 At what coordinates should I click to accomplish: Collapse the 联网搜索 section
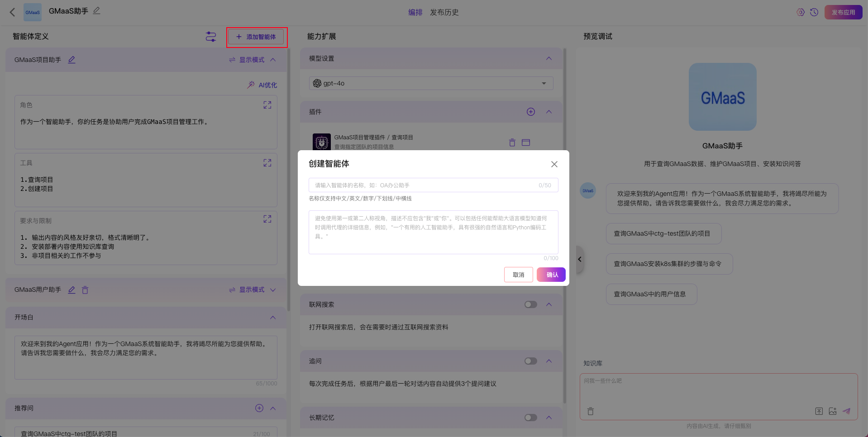[549, 304]
